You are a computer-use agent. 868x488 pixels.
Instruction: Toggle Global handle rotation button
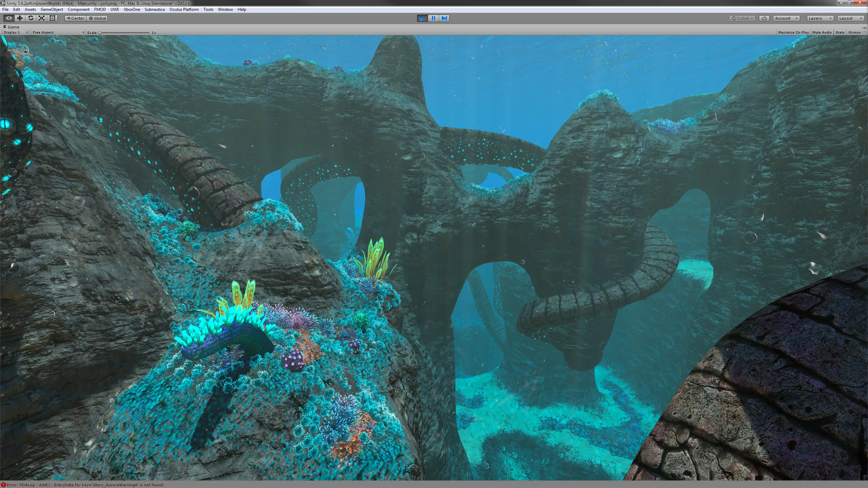98,18
